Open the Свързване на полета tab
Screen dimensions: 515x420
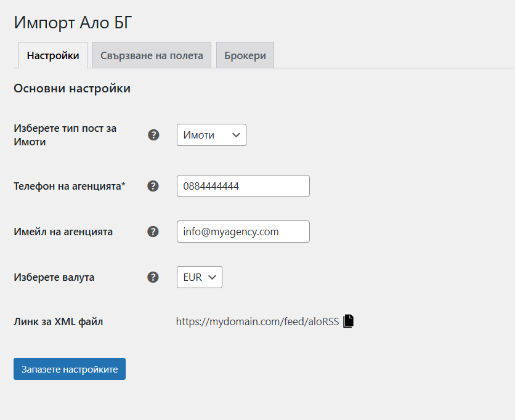click(x=152, y=55)
